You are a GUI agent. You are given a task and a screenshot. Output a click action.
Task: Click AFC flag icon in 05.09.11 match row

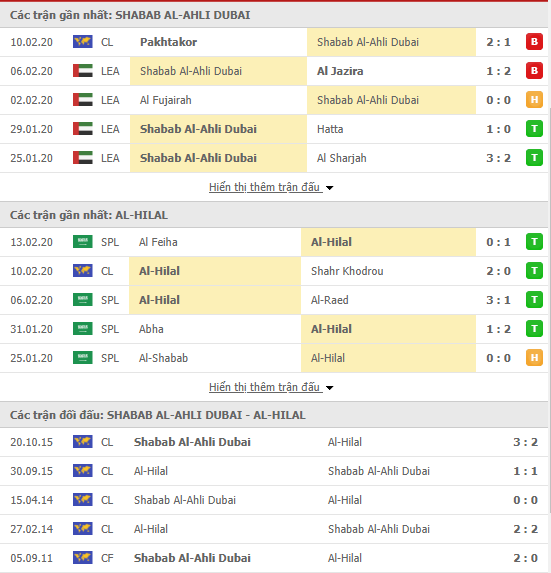[83, 558]
